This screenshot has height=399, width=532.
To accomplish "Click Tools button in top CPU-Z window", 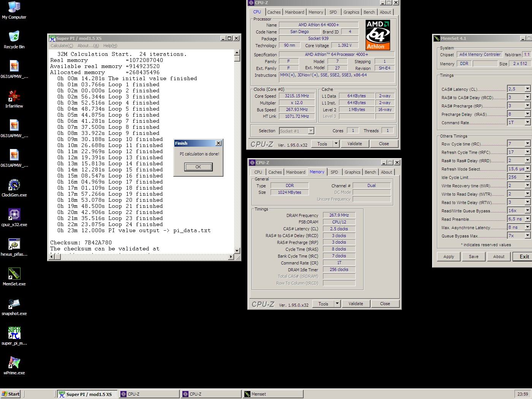I will click(x=322, y=144).
